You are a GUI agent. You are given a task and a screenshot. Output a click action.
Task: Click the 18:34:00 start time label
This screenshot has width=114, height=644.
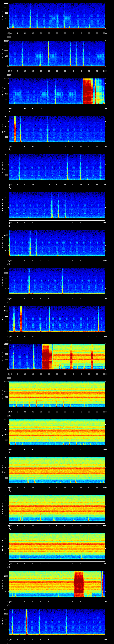[9, 487]
